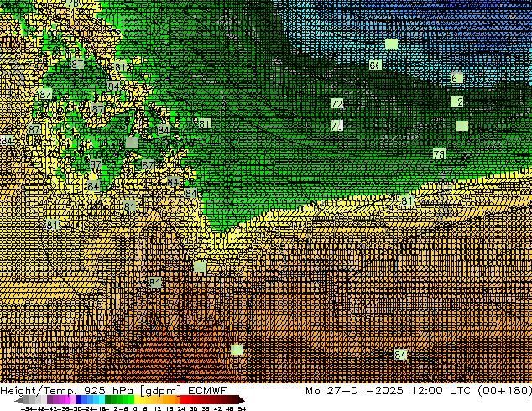The image size is (532, 411).
Task: Pick the bright magenta swatch in the legend
Action: [67, 399]
